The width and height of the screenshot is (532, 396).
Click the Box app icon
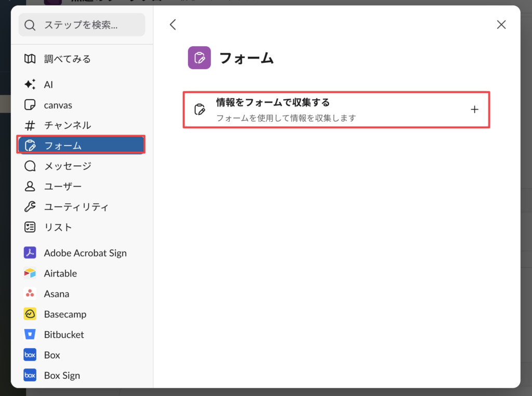coord(30,355)
